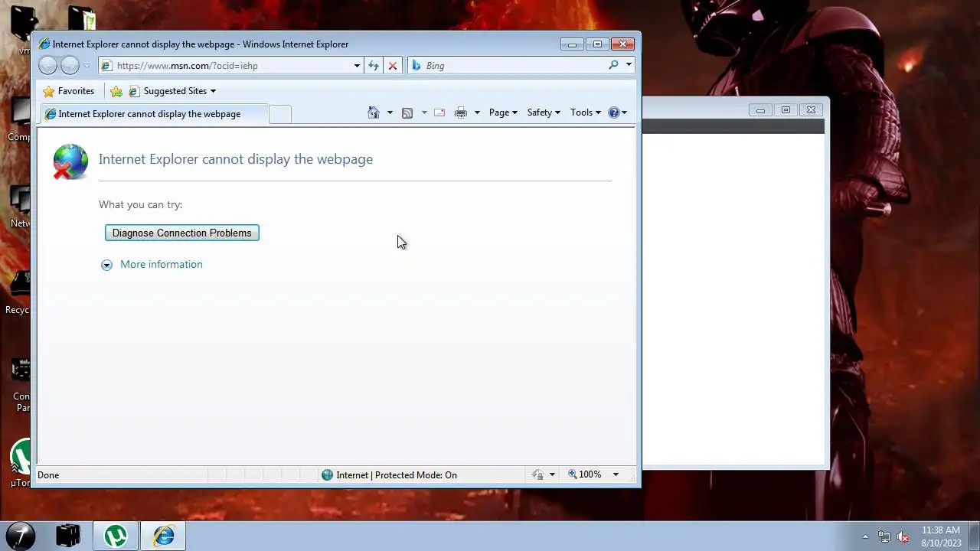Click the red Stop loading icon

click(x=393, y=66)
